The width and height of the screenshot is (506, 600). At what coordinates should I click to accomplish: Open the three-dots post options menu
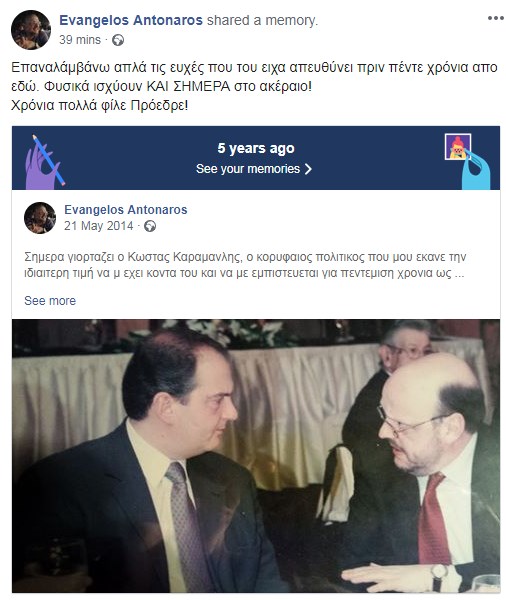(x=495, y=18)
